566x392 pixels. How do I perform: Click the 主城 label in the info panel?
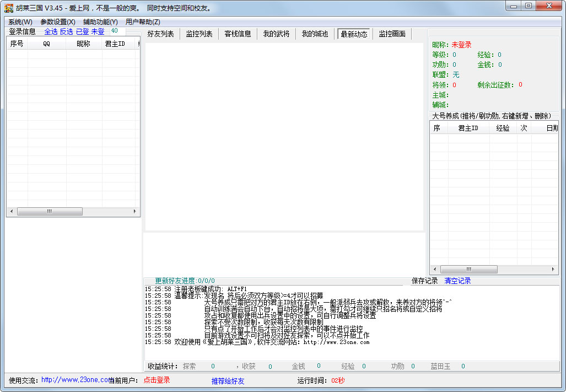click(x=441, y=95)
